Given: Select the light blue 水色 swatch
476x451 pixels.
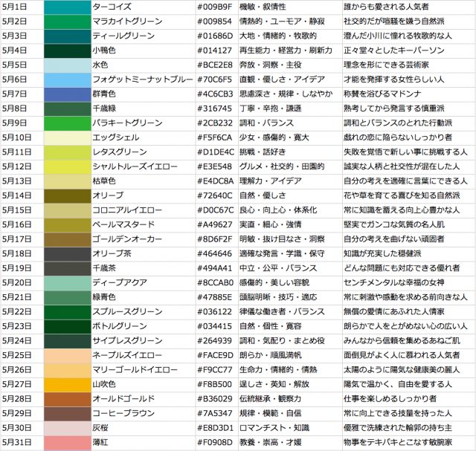Looking at the screenshot, I should tap(67, 65).
